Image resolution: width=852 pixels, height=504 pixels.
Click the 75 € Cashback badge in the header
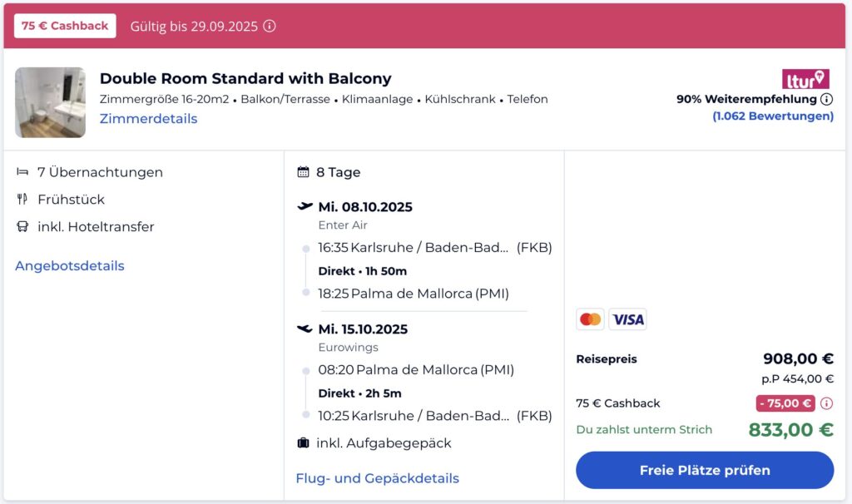click(65, 26)
